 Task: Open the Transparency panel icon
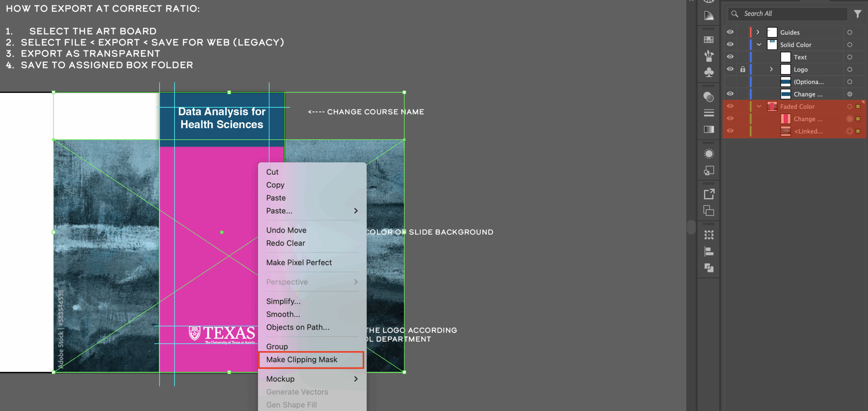click(x=709, y=97)
